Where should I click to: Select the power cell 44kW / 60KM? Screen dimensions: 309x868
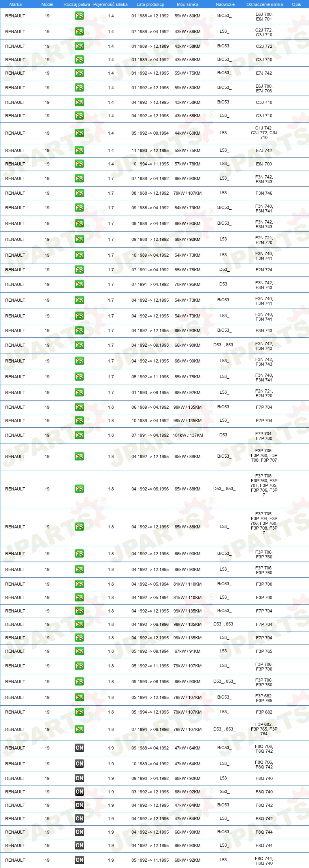coord(188,133)
